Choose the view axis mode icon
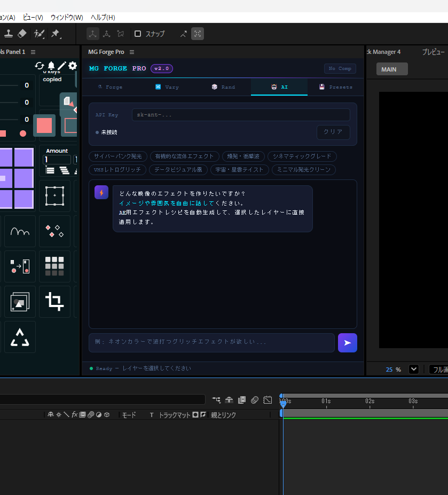This screenshot has width=448, height=495. (121, 34)
